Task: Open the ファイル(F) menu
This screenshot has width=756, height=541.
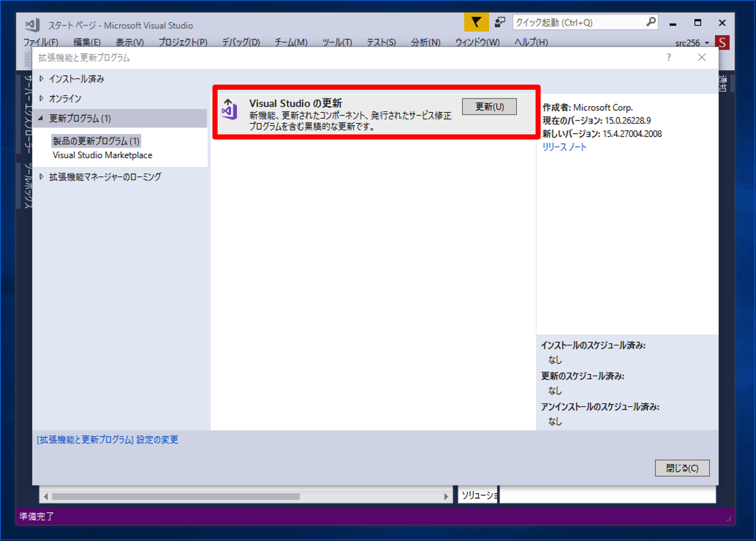Action: (41, 42)
